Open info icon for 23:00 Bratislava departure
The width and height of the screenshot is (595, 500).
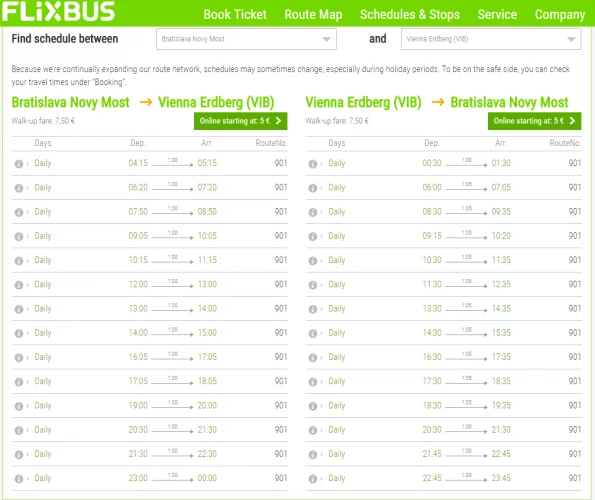(19, 479)
